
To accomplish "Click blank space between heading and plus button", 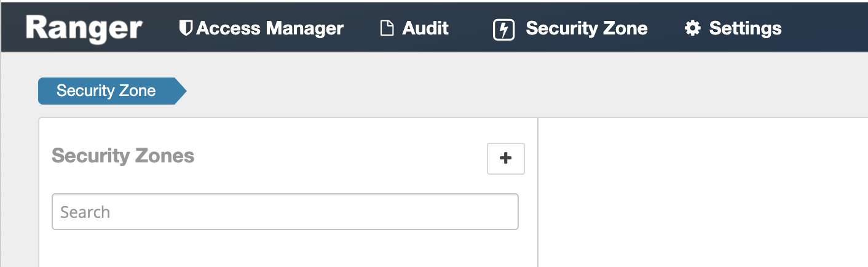I will point(338,157).
